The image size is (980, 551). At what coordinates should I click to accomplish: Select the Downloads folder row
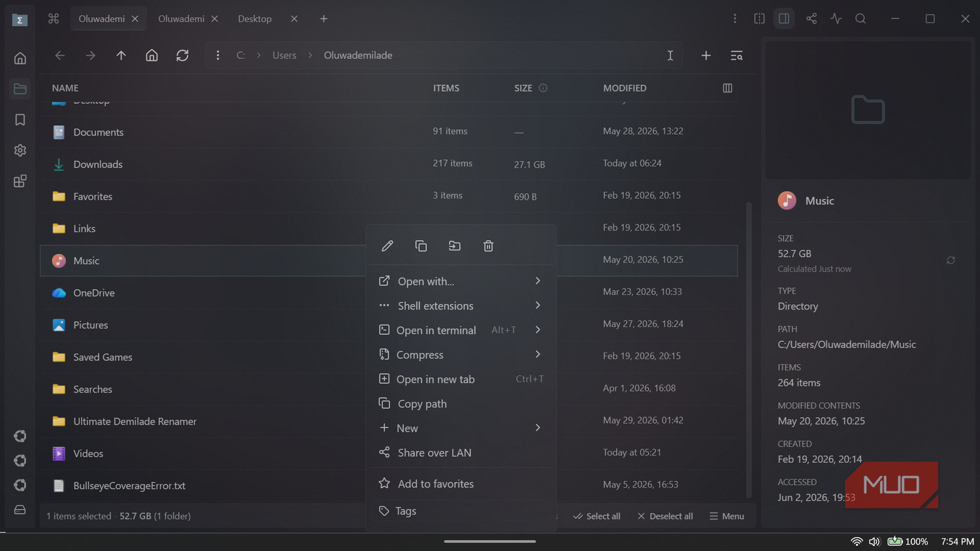pos(389,165)
